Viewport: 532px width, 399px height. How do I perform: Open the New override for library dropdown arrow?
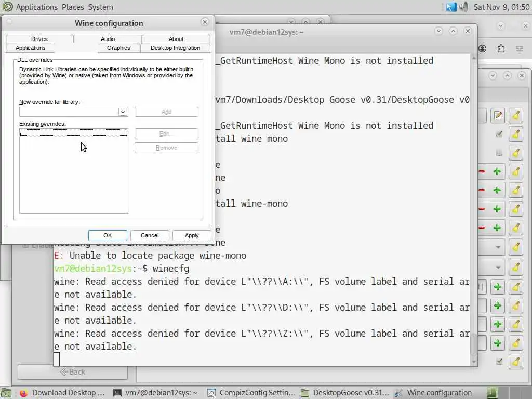(123, 112)
